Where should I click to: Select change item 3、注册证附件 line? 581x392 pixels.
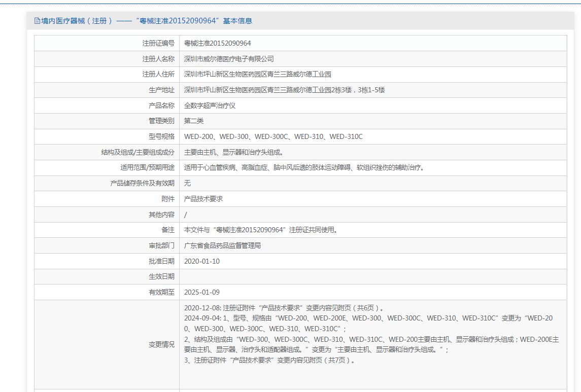(270, 360)
